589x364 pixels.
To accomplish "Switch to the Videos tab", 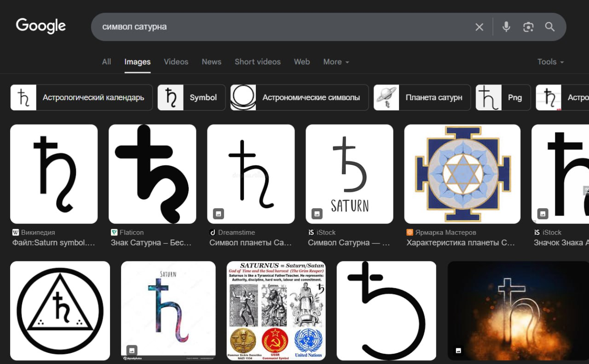I will click(176, 62).
